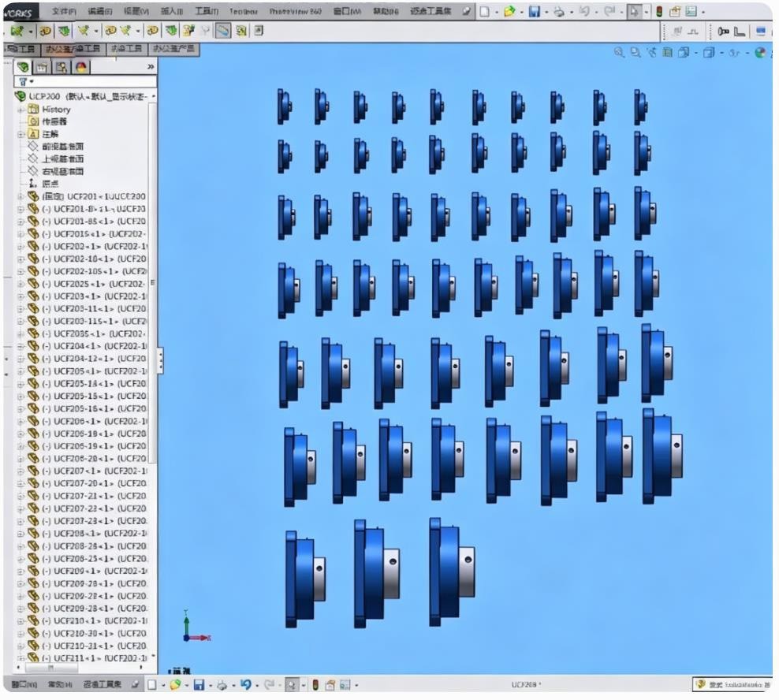
Task: Select the UCF209<1> component in the tree
Action: tap(88, 571)
